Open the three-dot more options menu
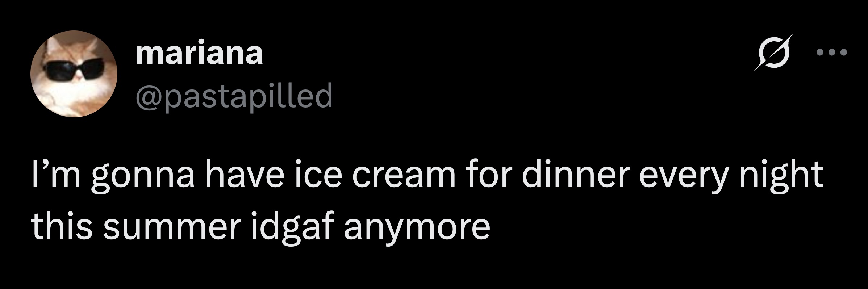 pos(831,62)
